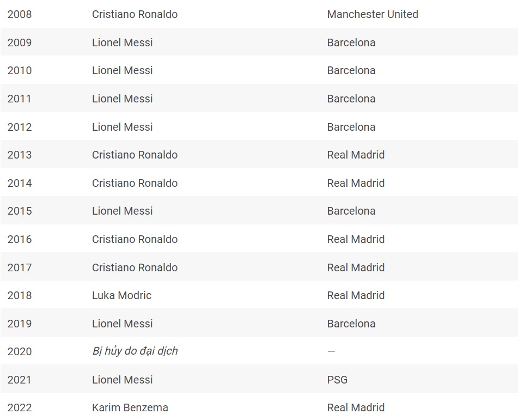Click the 2022 year cell
This screenshot has width=518, height=420.
click(20, 408)
